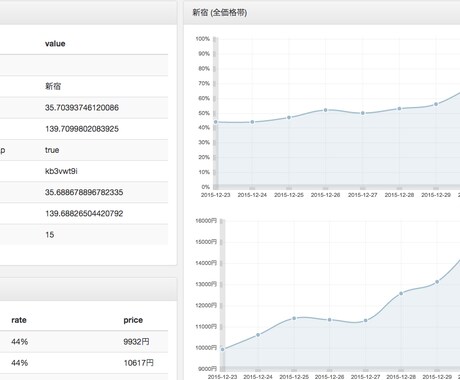
Task: Click rate chart point for 2015-12-24
Action: (x=252, y=122)
